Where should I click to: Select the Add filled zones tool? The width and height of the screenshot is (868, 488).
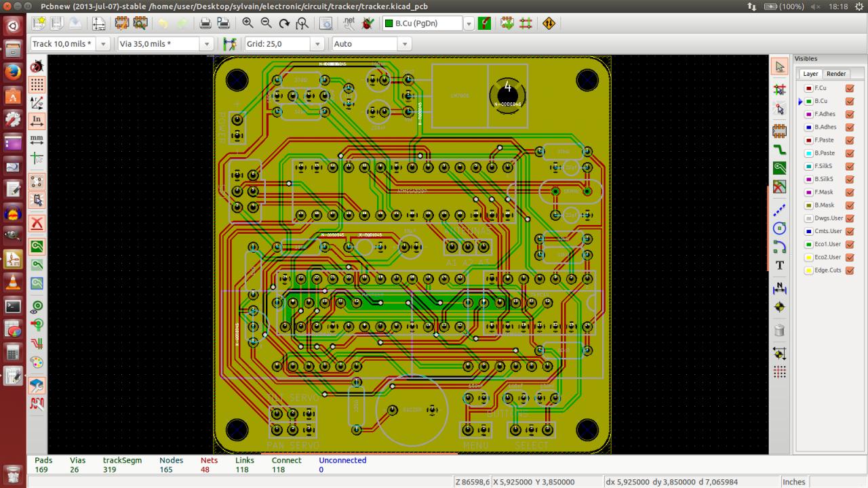point(780,168)
